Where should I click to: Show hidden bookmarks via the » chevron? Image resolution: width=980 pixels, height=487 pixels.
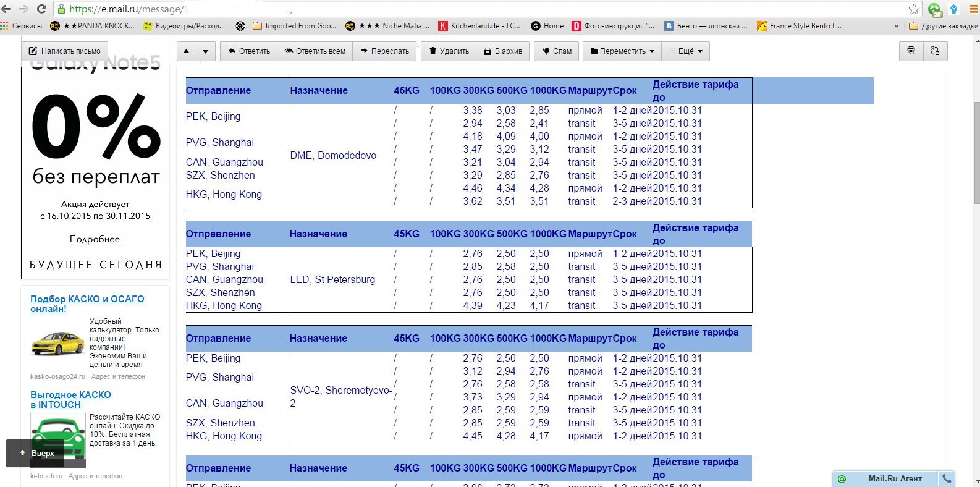click(896, 26)
